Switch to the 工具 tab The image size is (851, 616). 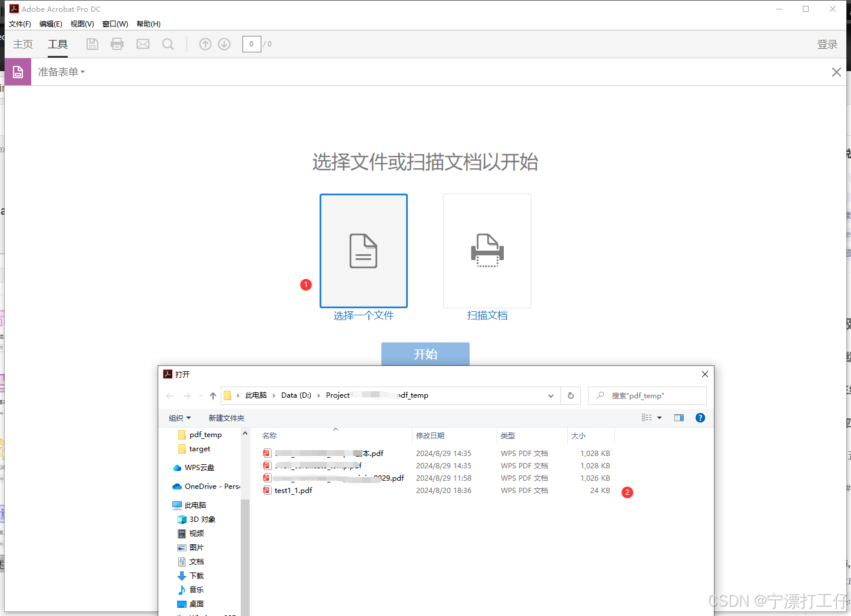click(58, 44)
